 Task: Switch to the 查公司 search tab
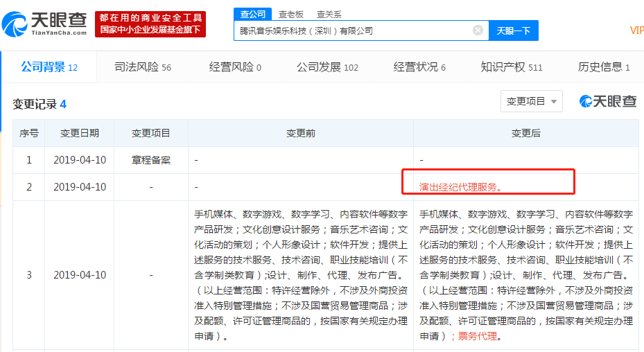pos(252,14)
